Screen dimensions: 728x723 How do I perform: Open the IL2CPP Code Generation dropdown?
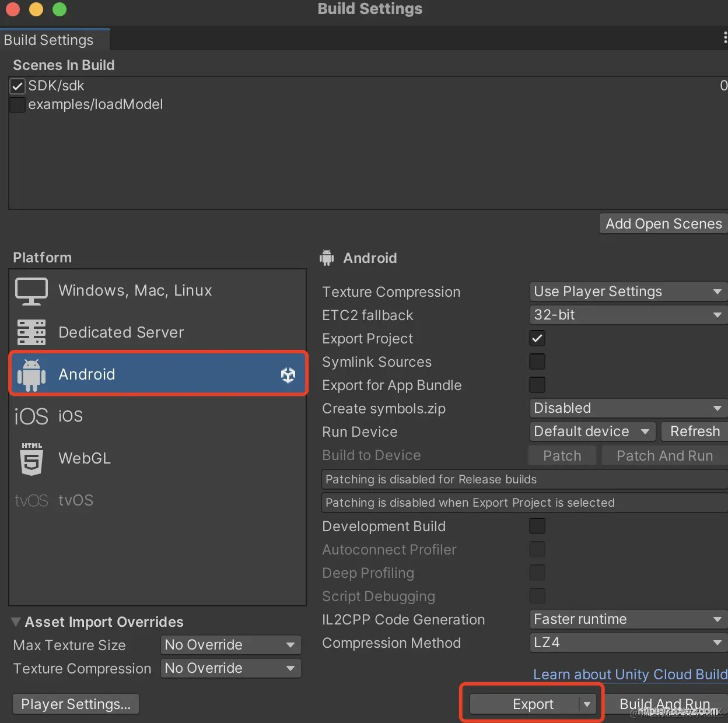pyautogui.click(x=628, y=619)
